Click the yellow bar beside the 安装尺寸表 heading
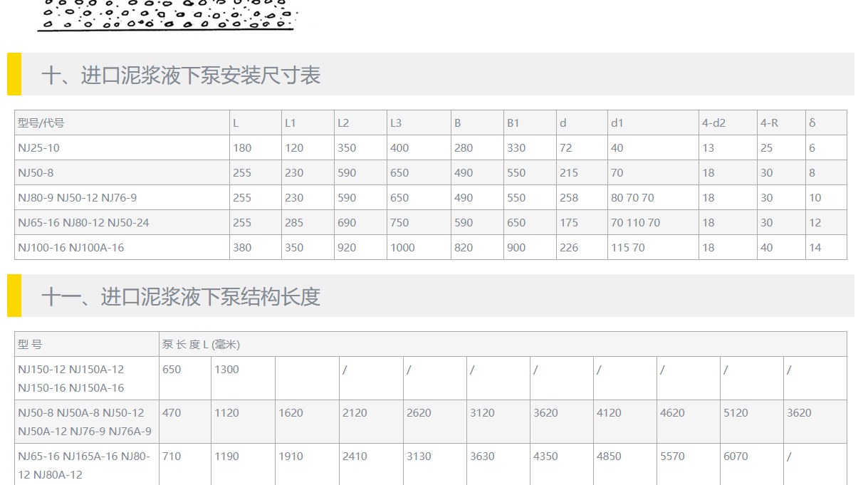 pos(14,74)
